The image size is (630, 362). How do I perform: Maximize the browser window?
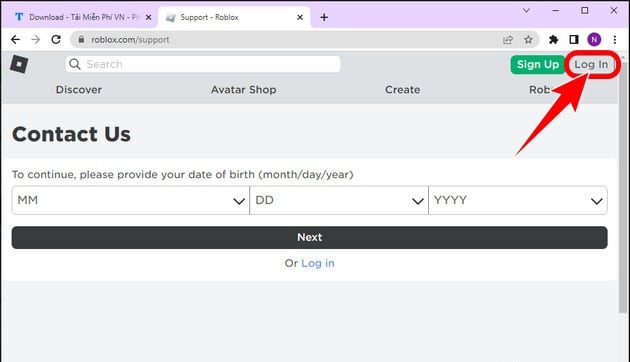(585, 11)
